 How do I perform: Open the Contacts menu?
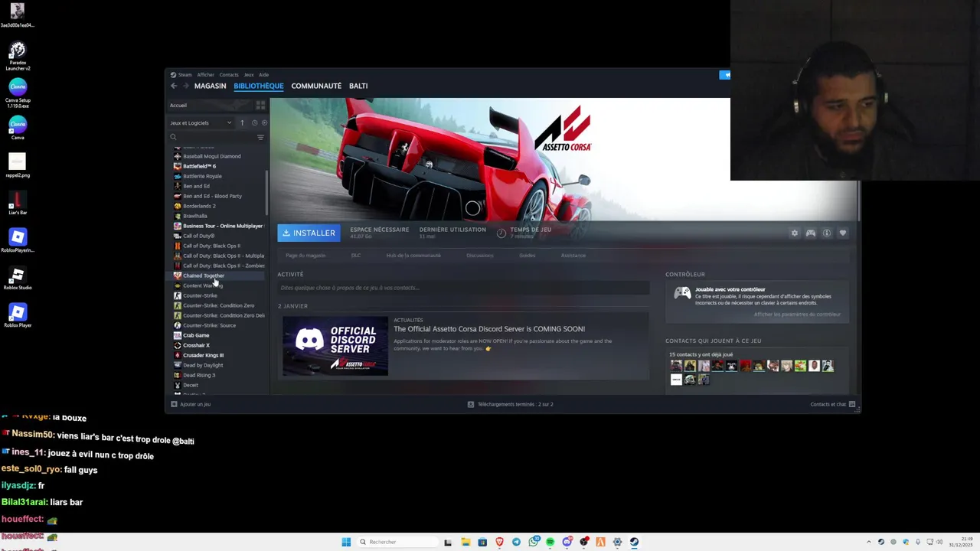[x=229, y=75]
